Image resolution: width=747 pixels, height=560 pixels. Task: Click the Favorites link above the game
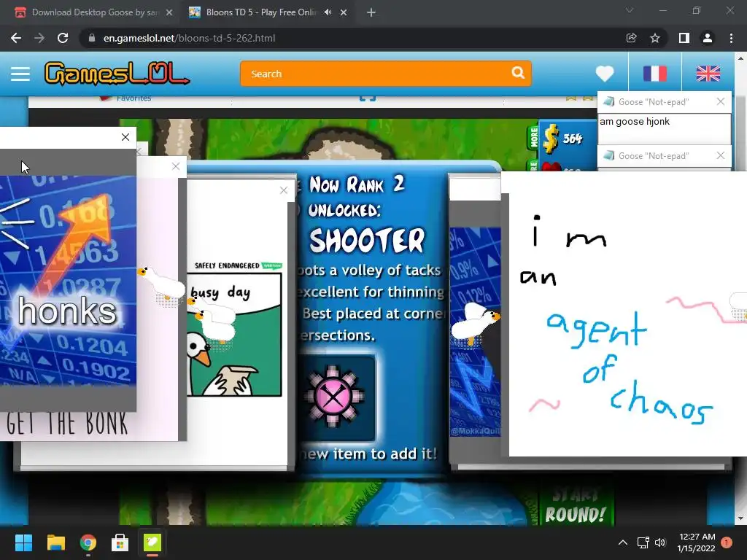point(134,98)
